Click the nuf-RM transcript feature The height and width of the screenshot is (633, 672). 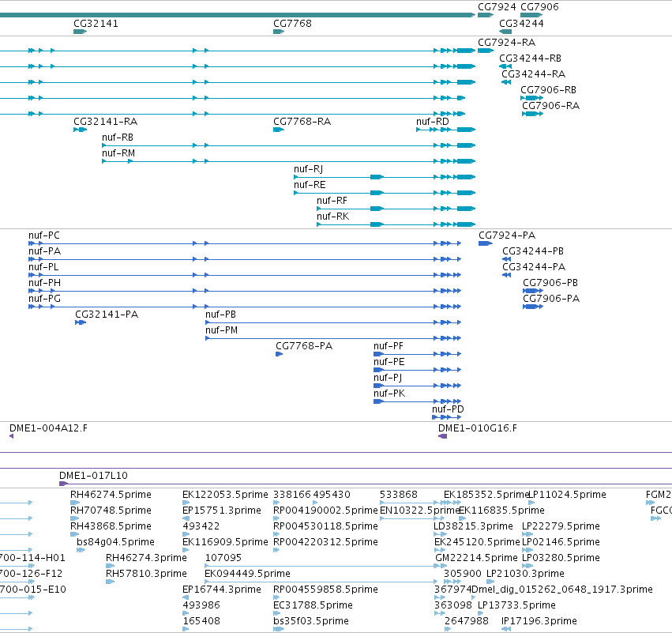(289, 161)
